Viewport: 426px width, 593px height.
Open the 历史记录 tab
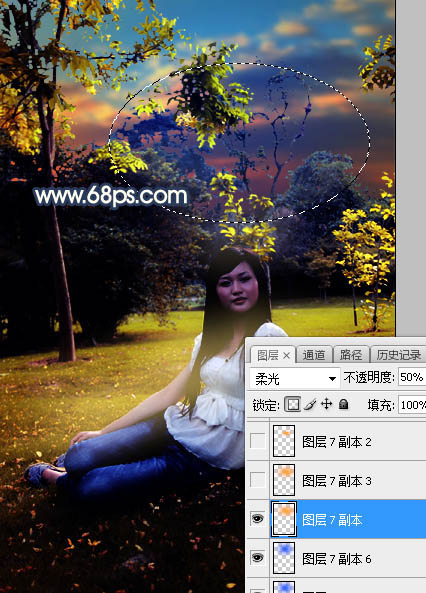pos(398,355)
